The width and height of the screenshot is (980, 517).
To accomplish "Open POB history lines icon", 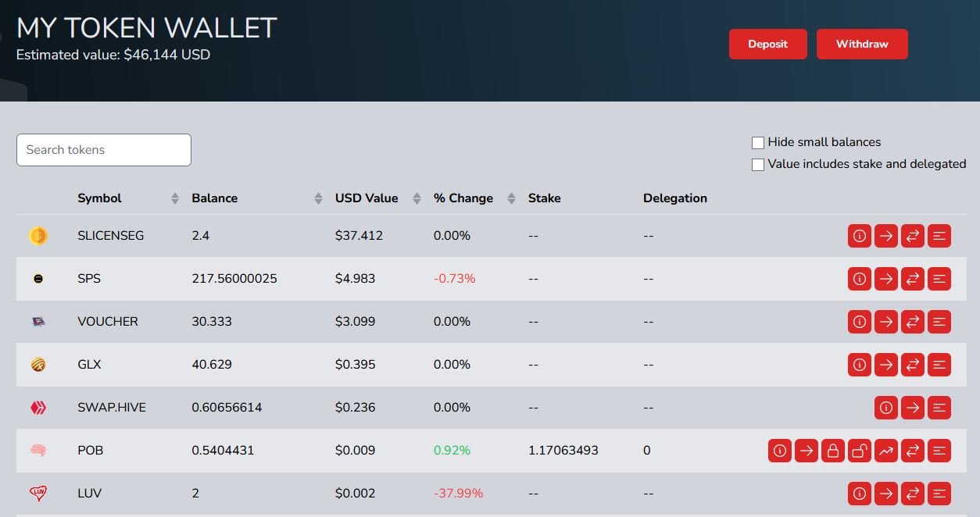I will [x=939, y=451].
